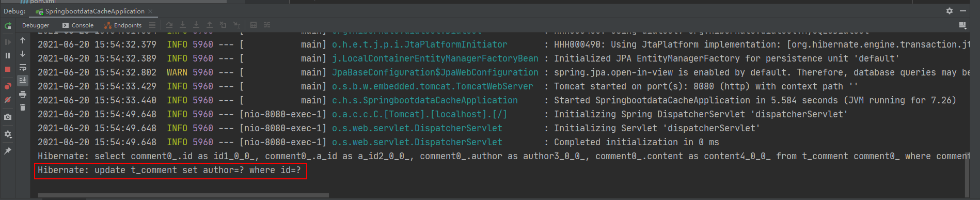The width and height of the screenshot is (980, 200).
Task: Click timestamp 2021-06-20 15:54:33.440
Action: [97, 101]
